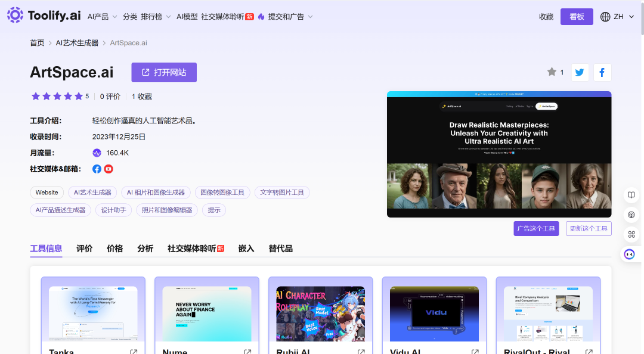Image resolution: width=644 pixels, height=354 pixels.
Task: Open Rubii AI card external link icon
Action: pos(361,352)
